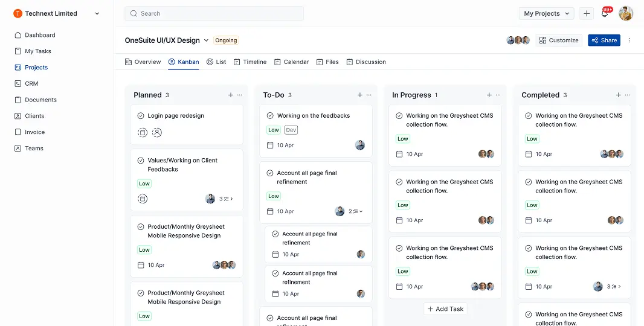The width and height of the screenshot is (644, 326).
Task: Toggle completion on first Completed card
Action: (529, 116)
